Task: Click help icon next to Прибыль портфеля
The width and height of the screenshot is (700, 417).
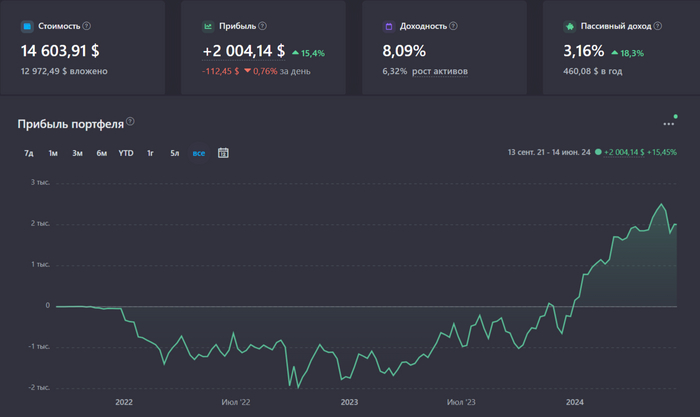Action: click(x=131, y=123)
